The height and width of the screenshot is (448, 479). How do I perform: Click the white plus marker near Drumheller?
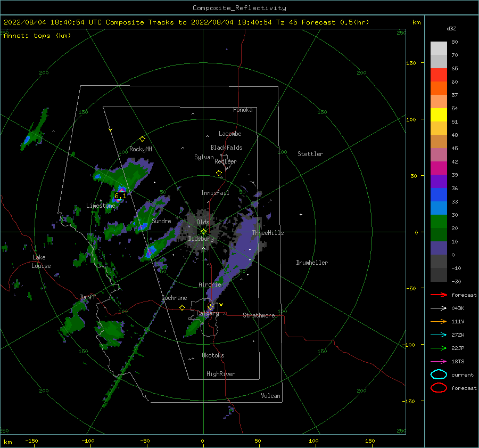(x=301, y=214)
